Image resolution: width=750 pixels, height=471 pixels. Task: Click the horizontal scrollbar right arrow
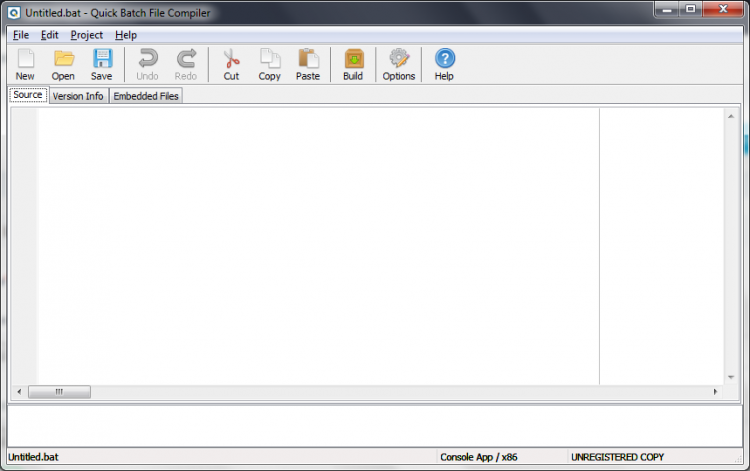click(x=715, y=392)
